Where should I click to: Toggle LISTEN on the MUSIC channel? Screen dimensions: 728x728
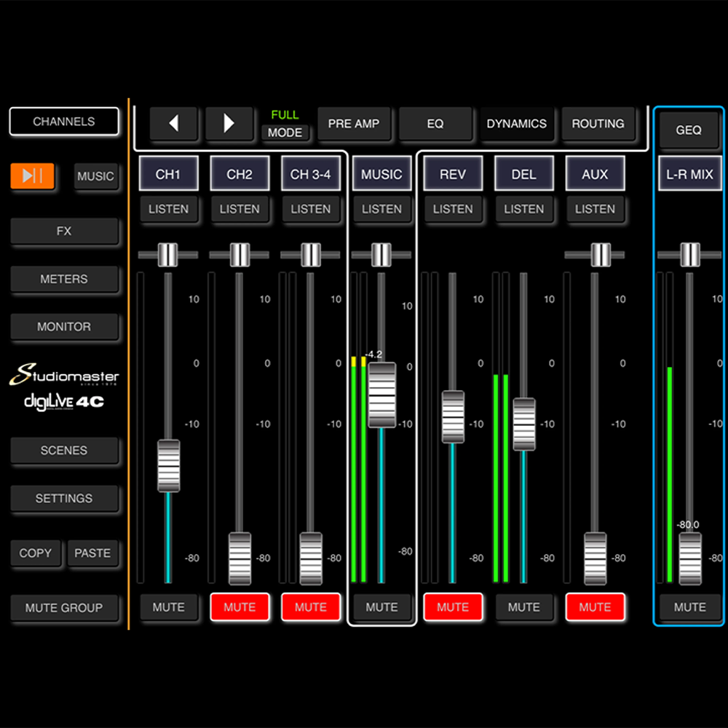pyautogui.click(x=381, y=210)
